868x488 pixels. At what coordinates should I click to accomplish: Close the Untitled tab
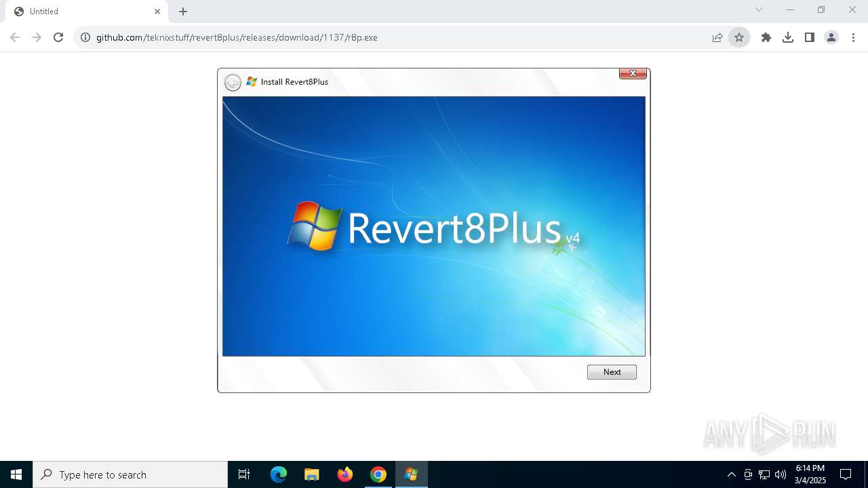coord(157,12)
